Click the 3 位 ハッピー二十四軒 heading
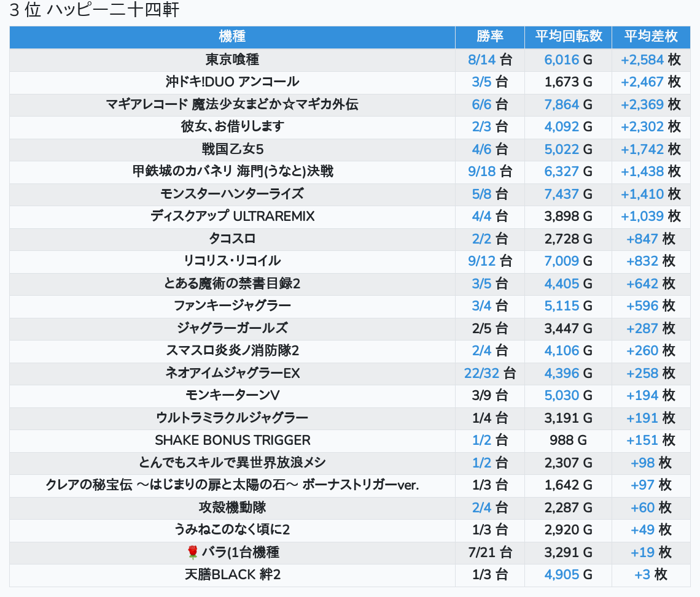 pyautogui.click(x=94, y=10)
